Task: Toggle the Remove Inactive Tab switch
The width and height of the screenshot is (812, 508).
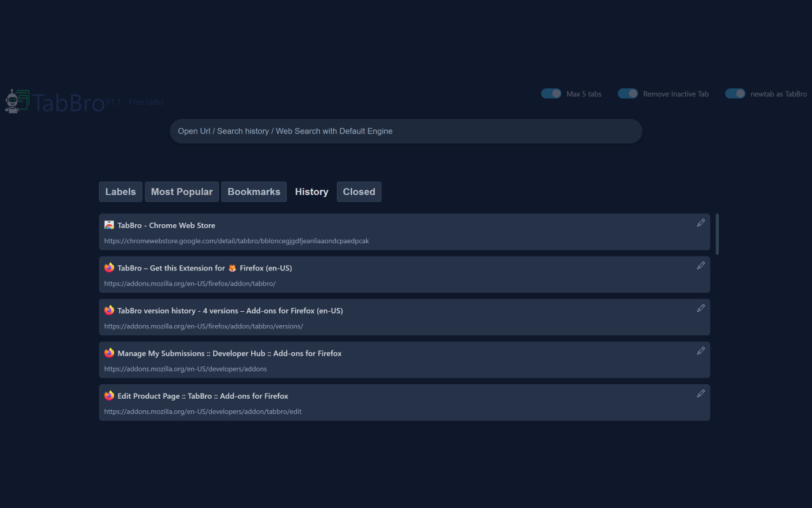Action: pos(628,93)
